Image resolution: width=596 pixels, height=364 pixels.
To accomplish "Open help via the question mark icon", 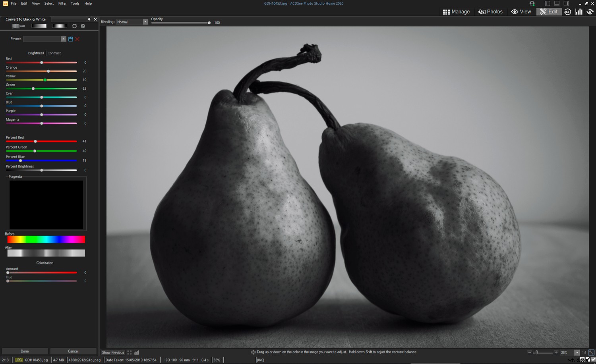I will click(83, 26).
